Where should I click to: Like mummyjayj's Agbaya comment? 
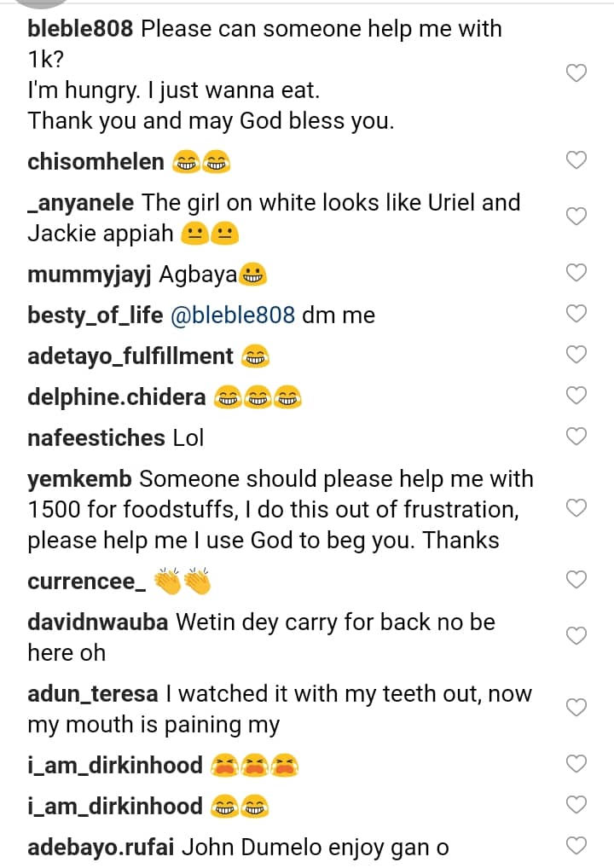point(576,273)
